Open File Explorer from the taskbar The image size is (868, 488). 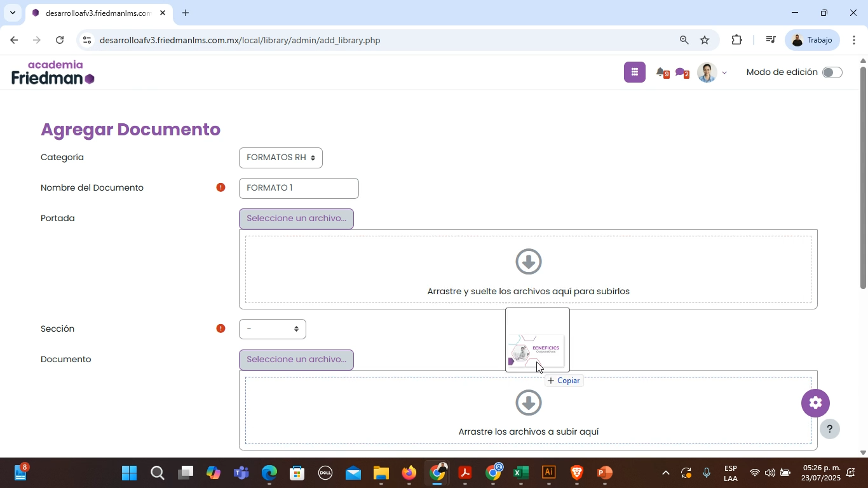pos(381,473)
